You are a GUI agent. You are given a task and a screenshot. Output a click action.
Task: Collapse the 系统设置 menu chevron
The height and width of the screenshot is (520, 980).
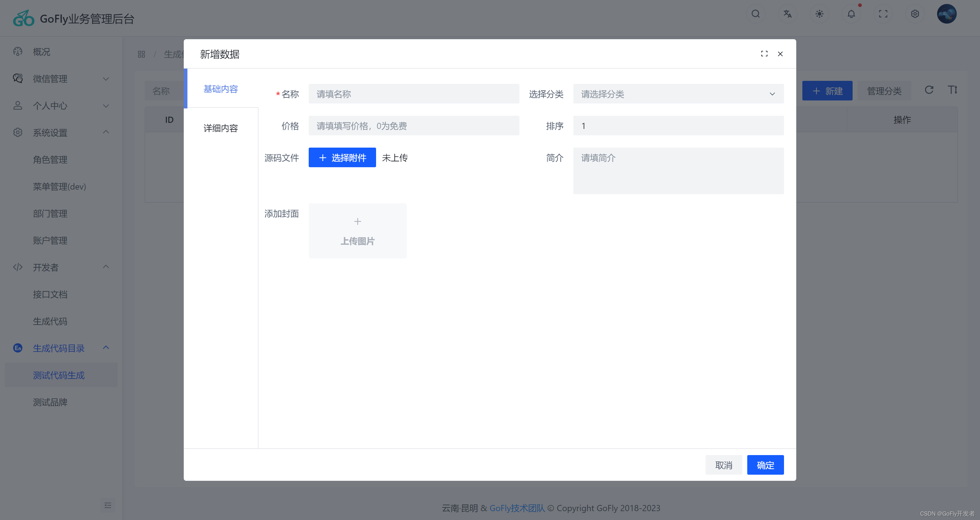pos(106,132)
